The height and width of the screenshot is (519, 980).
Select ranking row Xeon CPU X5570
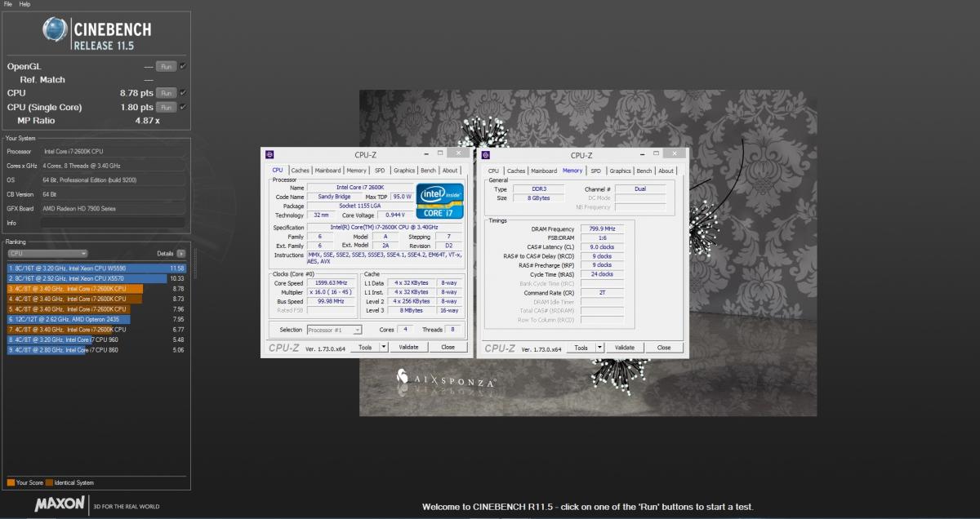point(96,278)
